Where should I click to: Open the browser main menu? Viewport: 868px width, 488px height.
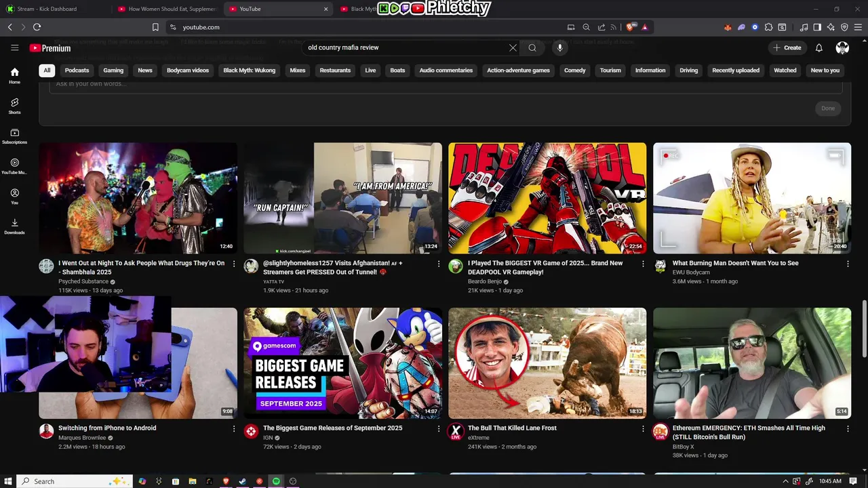pyautogui.click(x=858, y=27)
